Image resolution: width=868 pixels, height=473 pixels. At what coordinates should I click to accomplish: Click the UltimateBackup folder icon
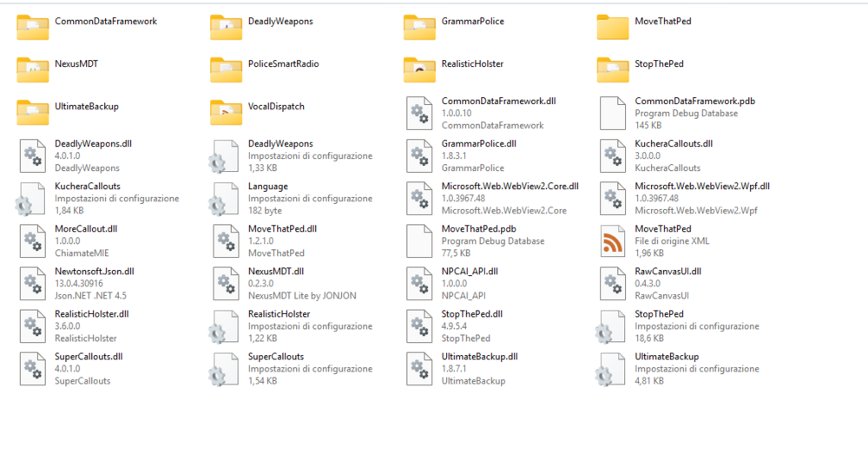pyautogui.click(x=33, y=112)
